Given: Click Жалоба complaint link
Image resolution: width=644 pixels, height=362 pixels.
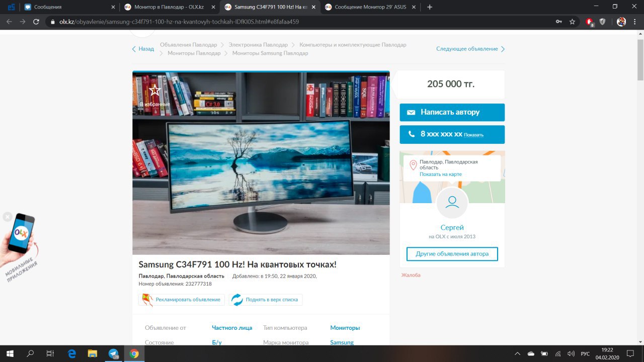Looking at the screenshot, I should click(411, 275).
